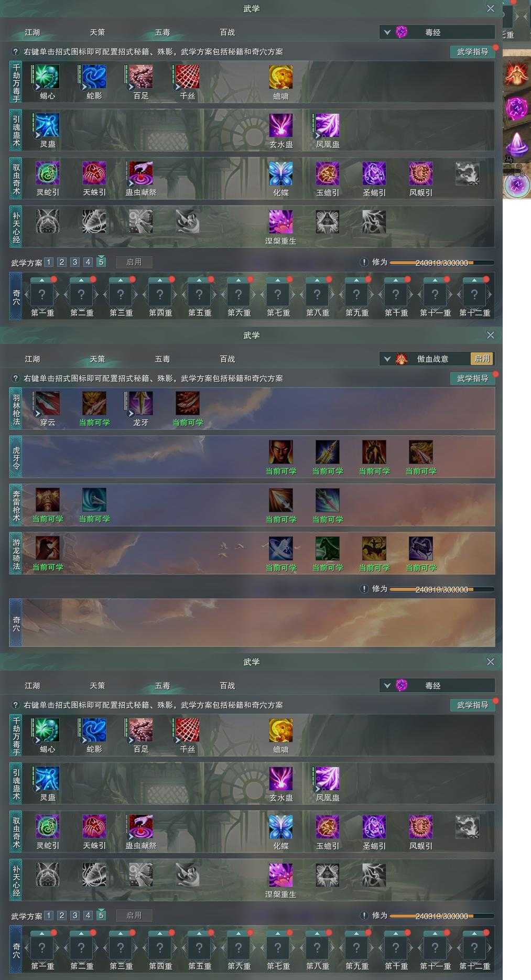Open the 毒经 dropdown in upper panel
The width and height of the screenshot is (531, 980).
coord(437,32)
